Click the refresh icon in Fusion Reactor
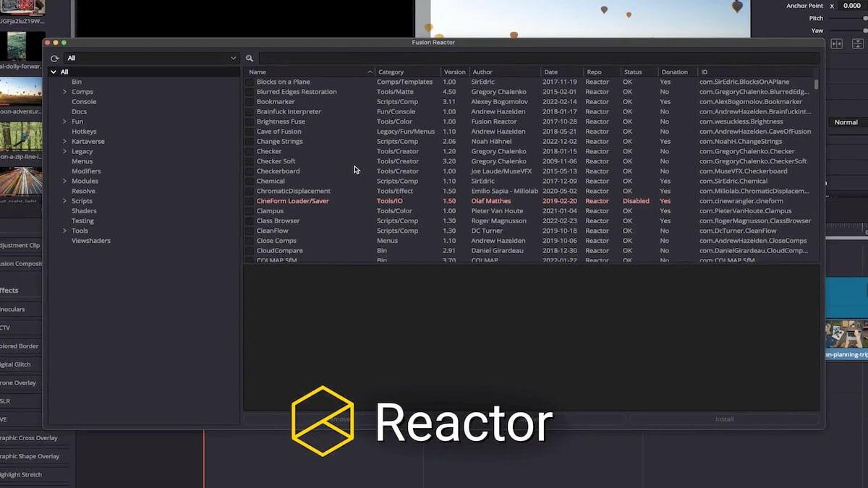 [x=54, y=58]
